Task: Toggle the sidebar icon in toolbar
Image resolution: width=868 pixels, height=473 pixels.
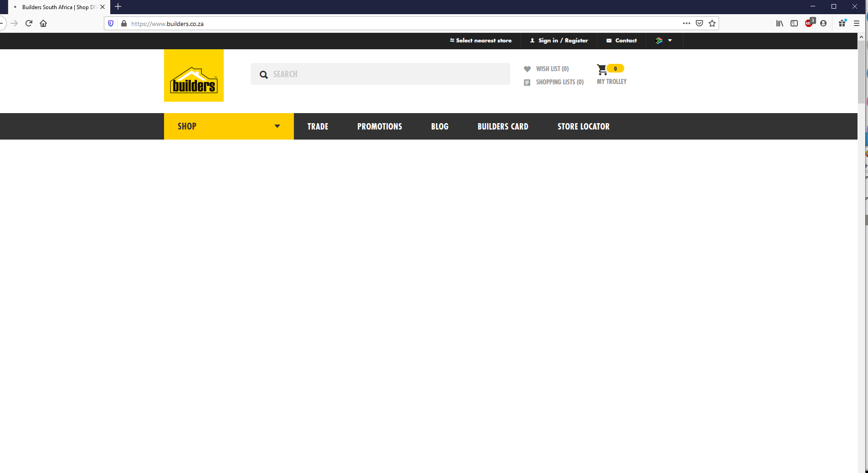Action: 794,23
